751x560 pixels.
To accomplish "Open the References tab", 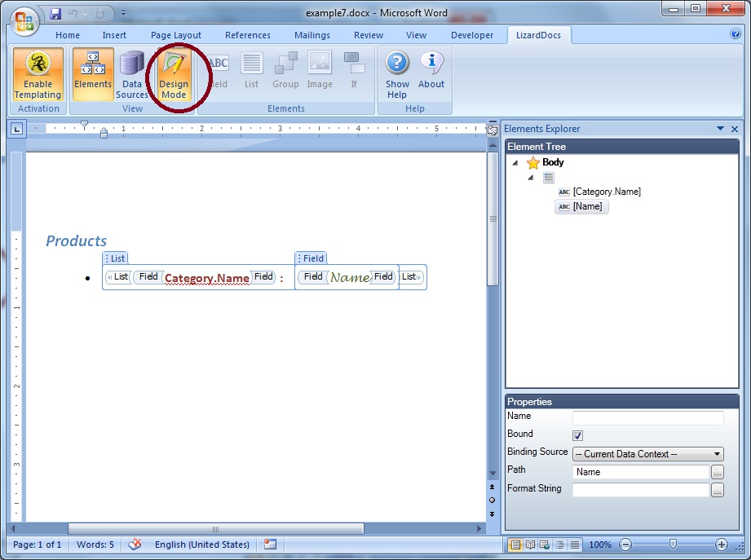I will [248, 35].
